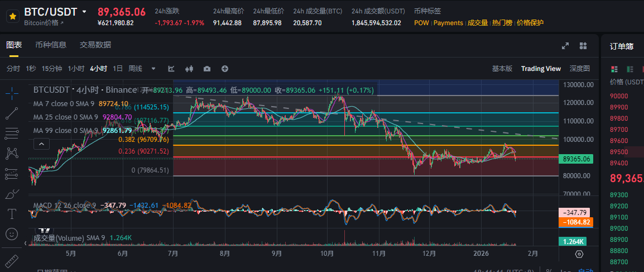Click the Payments tag link
The width and height of the screenshot is (644, 272).
[448, 23]
